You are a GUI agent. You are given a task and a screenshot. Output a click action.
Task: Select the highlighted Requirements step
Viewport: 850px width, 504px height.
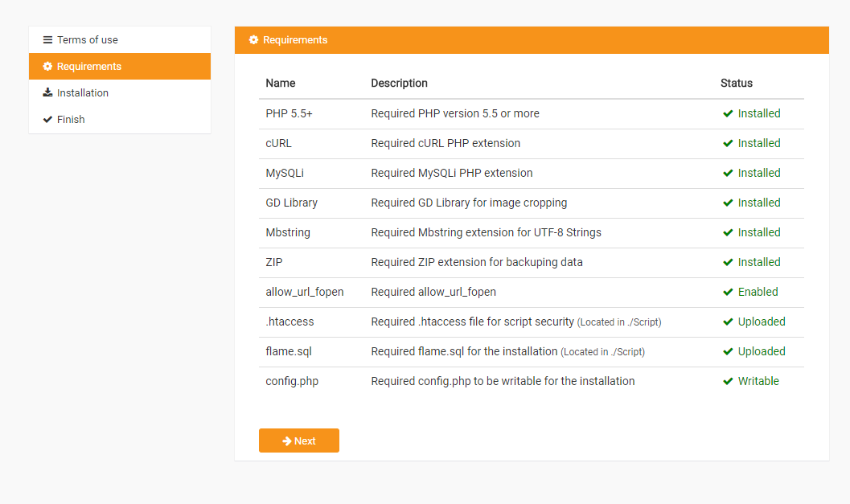(88, 66)
